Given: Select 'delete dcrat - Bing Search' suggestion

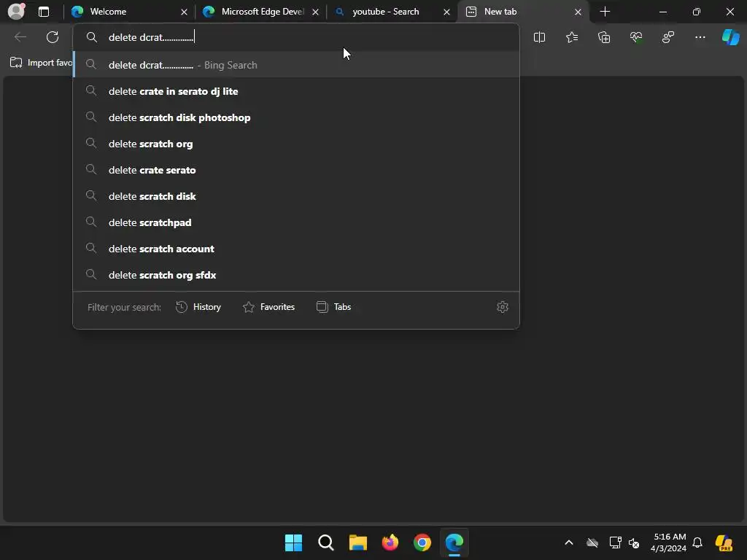Looking at the screenshot, I should tap(296, 65).
